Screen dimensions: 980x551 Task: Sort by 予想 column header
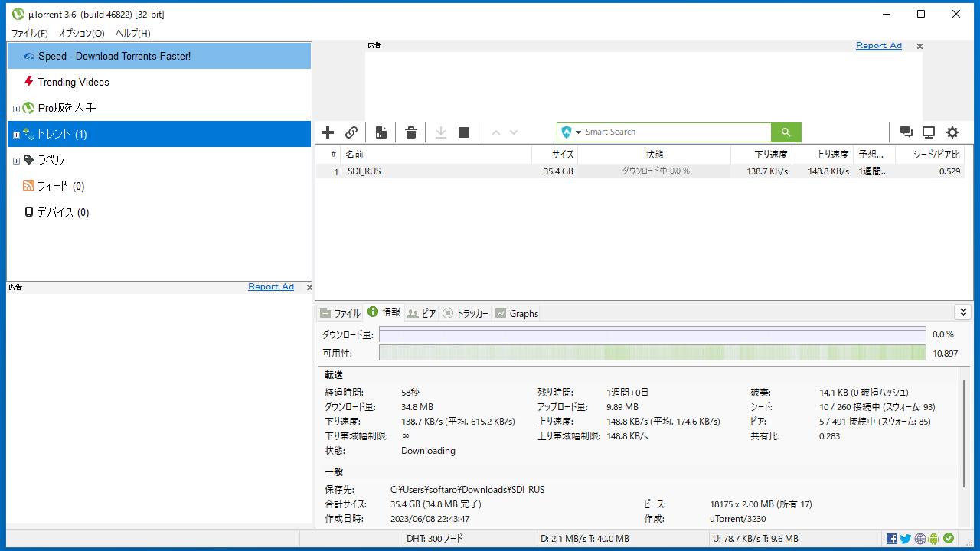point(874,155)
